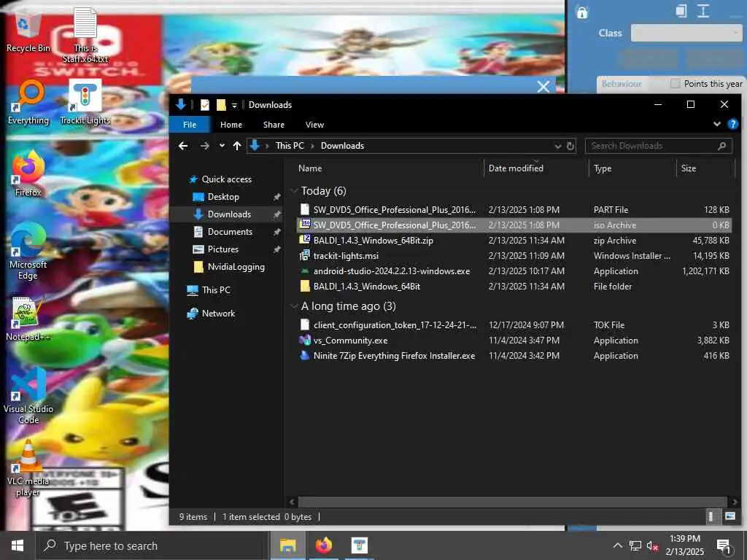Go up one folder level arrow
Screen dimensions: 747x560
237,146
